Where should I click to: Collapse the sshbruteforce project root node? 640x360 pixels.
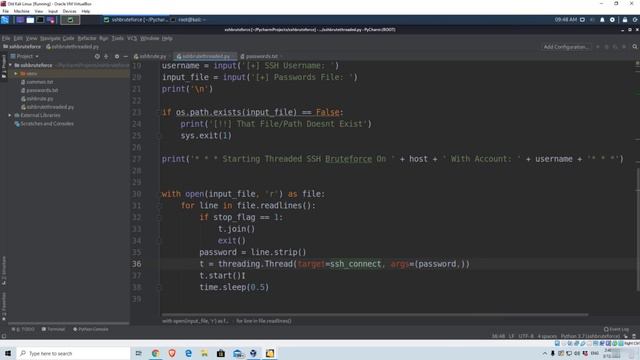point(10,65)
